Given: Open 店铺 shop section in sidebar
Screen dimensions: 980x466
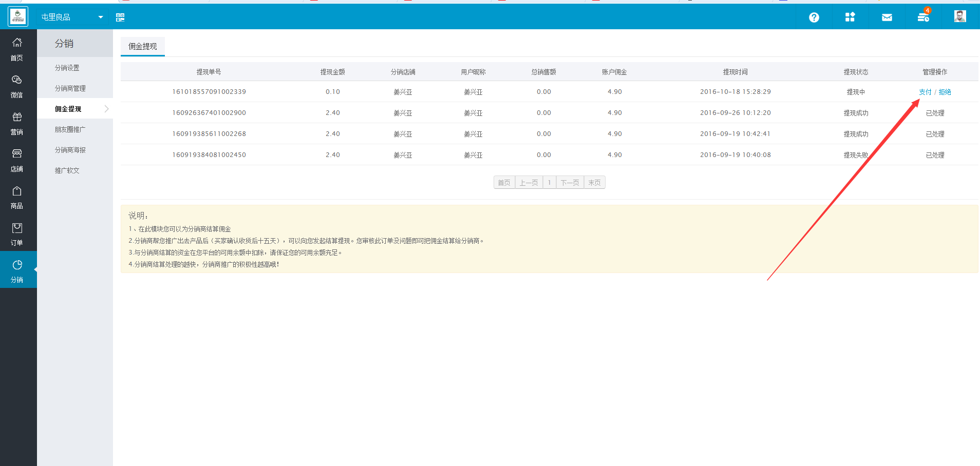Looking at the screenshot, I should tap(17, 160).
